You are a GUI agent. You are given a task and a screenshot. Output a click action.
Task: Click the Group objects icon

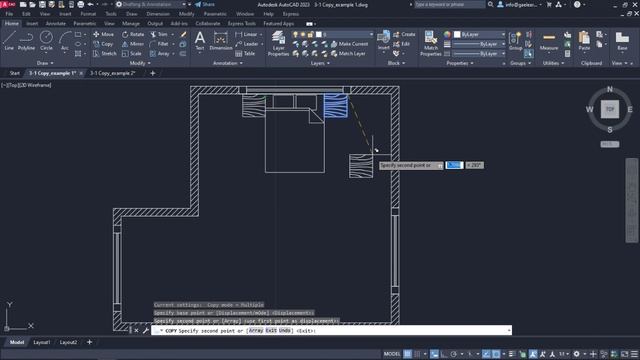516,40
